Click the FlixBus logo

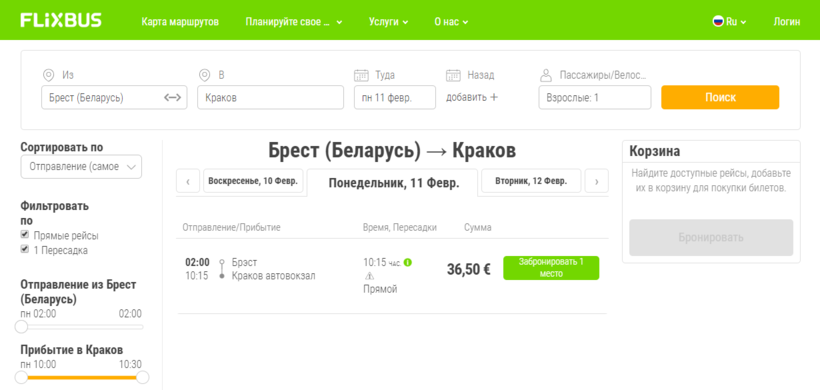click(x=61, y=21)
